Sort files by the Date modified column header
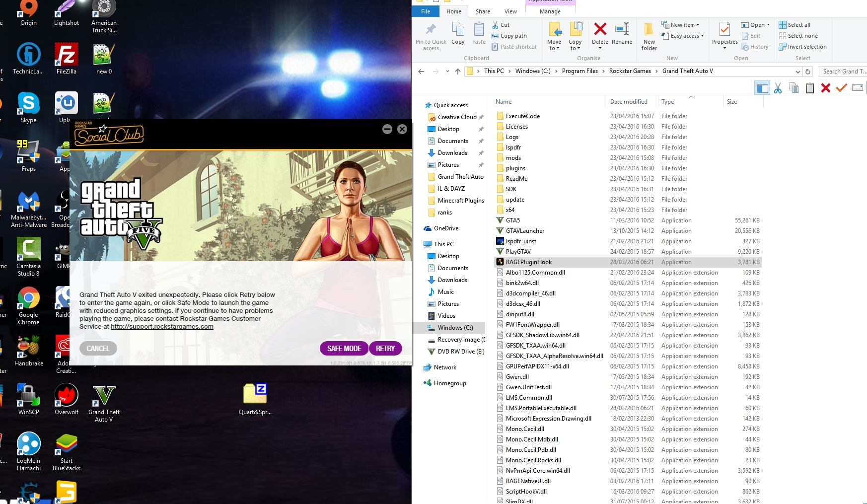 click(x=629, y=102)
